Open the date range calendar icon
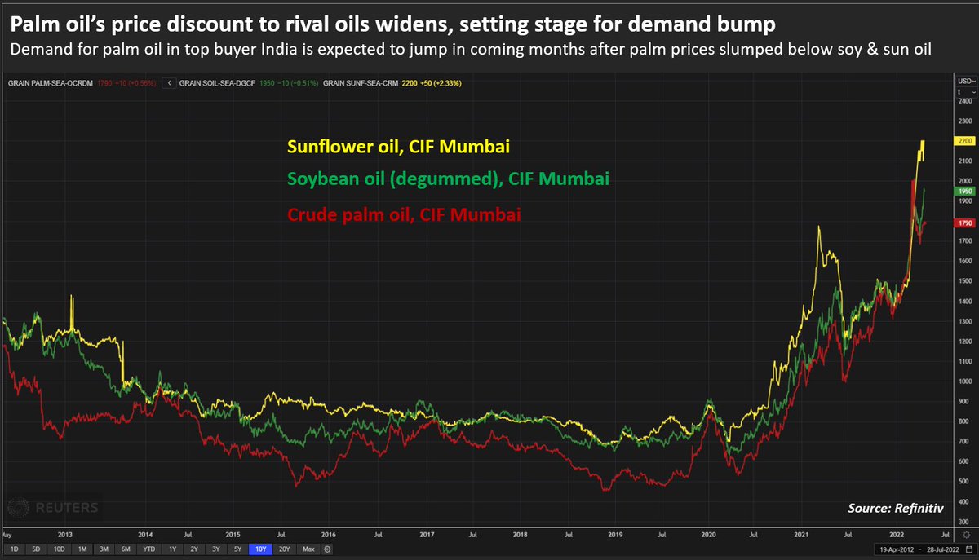 point(968,549)
